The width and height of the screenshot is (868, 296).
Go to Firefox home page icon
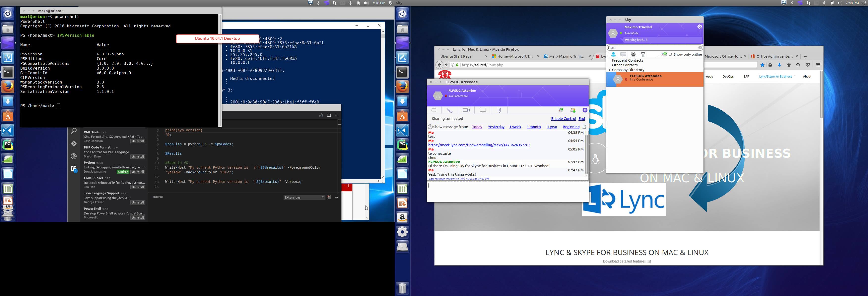click(789, 65)
